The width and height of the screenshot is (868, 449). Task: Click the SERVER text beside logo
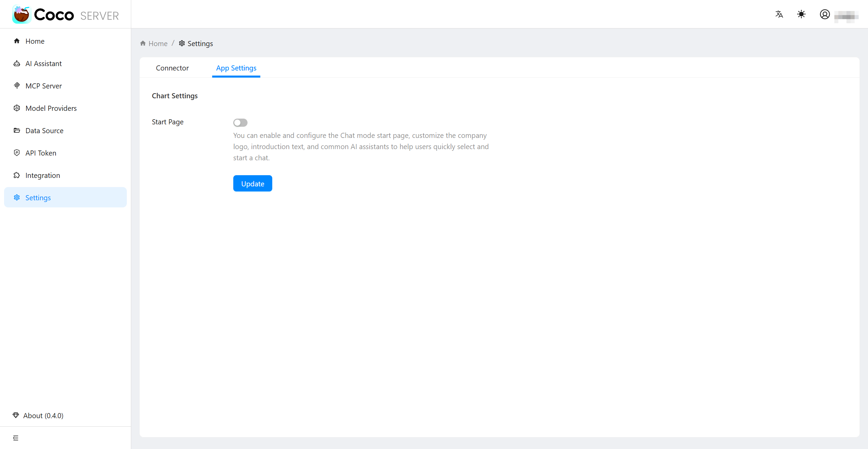pyautogui.click(x=99, y=16)
